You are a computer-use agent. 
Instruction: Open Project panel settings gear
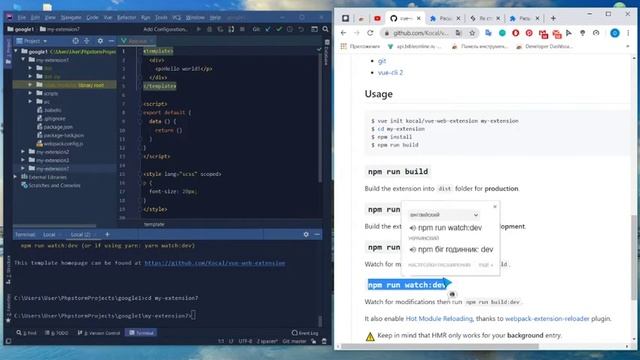(100, 41)
